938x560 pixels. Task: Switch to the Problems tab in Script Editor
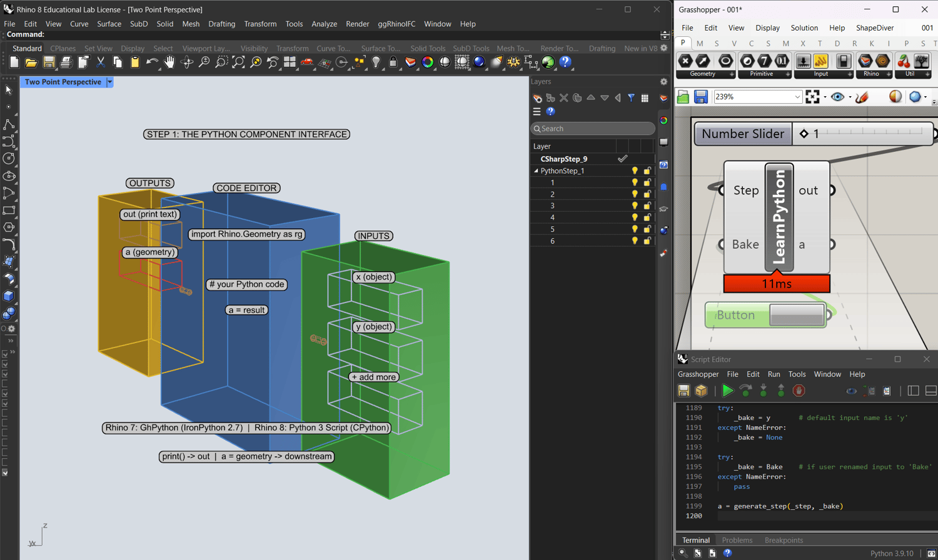[737, 540]
